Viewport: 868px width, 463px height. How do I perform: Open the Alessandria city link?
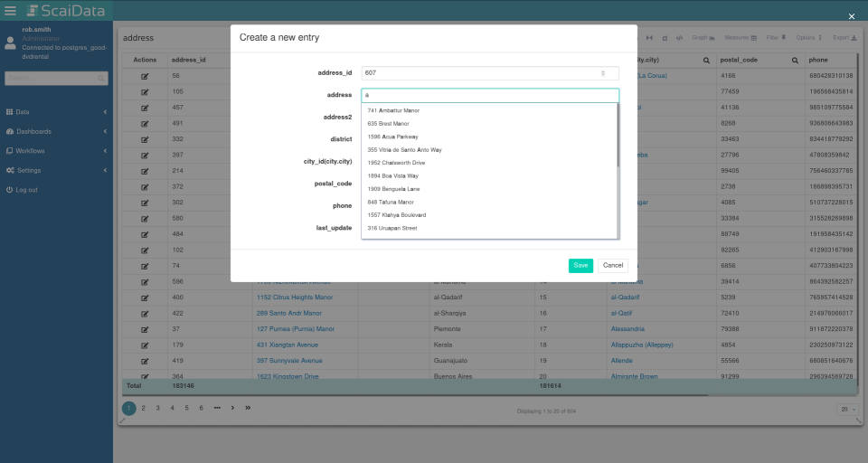(627, 329)
